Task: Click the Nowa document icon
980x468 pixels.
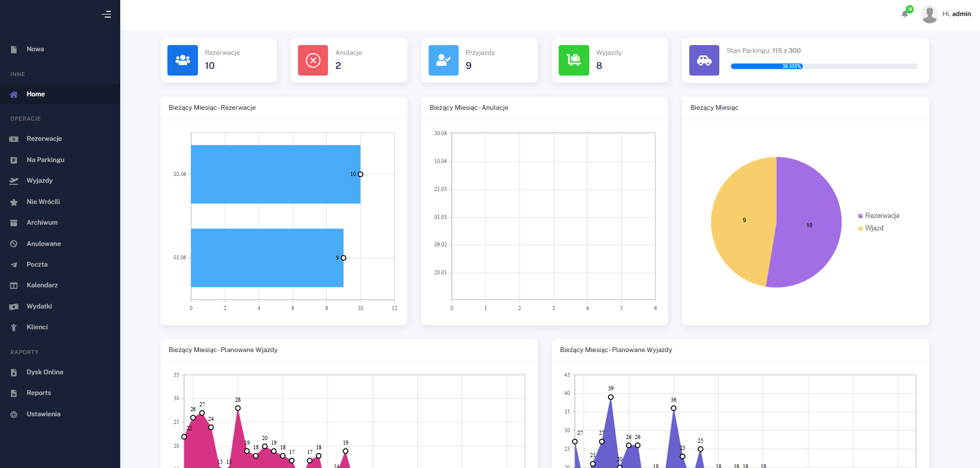Action: [14, 50]
